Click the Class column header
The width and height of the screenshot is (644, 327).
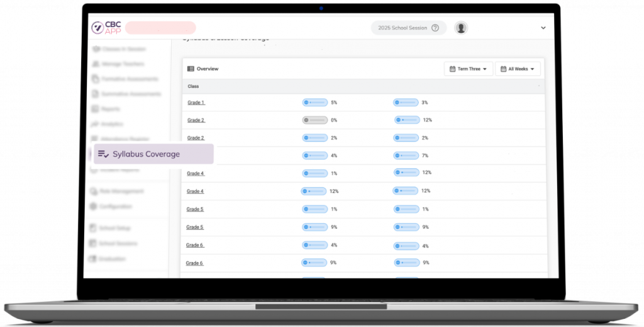[x=194, y=86]
